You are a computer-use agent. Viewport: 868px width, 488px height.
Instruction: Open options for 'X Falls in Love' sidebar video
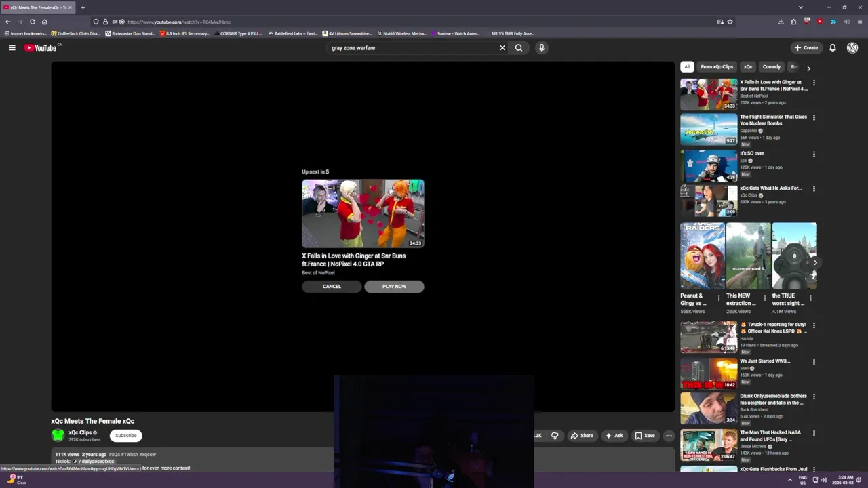click(x=814, y=83)
